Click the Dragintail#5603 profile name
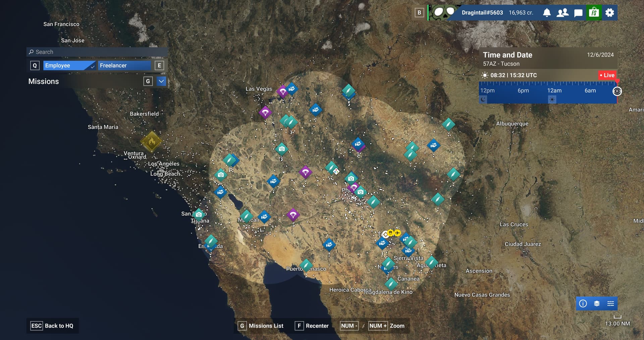 click(482, 13)
